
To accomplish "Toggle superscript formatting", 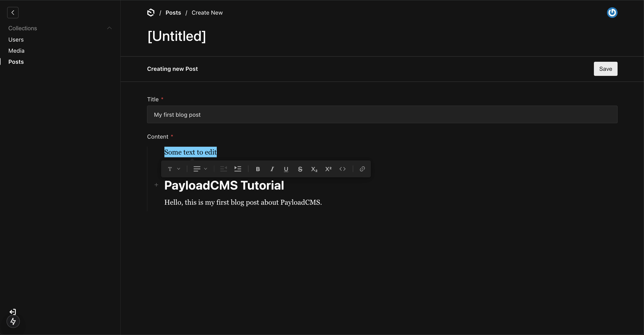I will pyautogui.click(x=328, y=169).
